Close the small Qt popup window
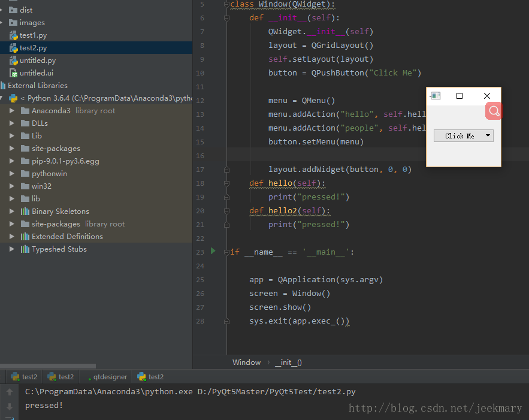The image size is (529, 420). [x=487, y=96]
